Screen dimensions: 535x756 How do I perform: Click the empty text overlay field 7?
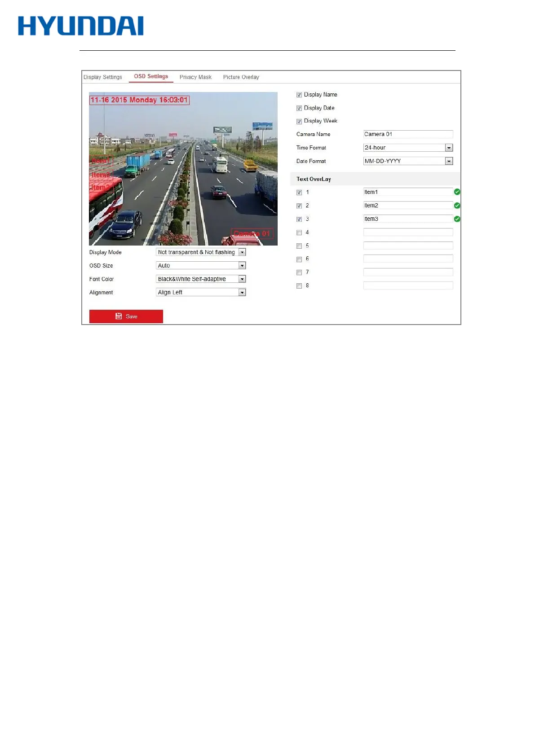pos(408,272)
